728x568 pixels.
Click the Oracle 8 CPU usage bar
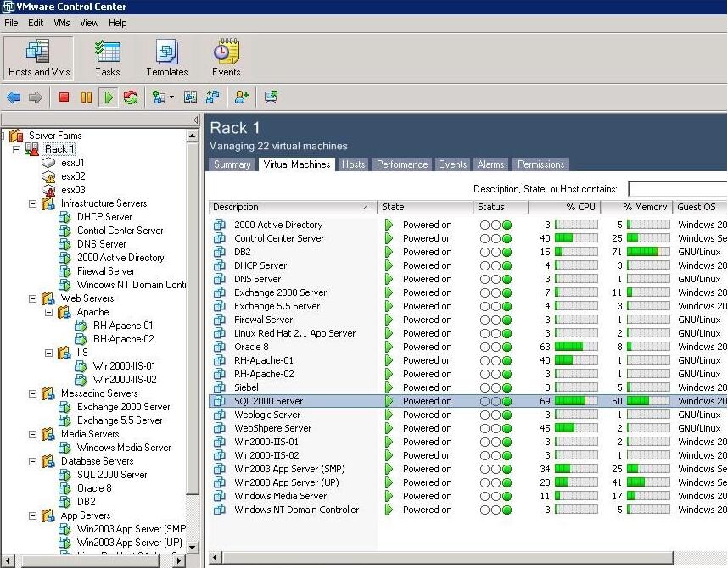(576, 347)
